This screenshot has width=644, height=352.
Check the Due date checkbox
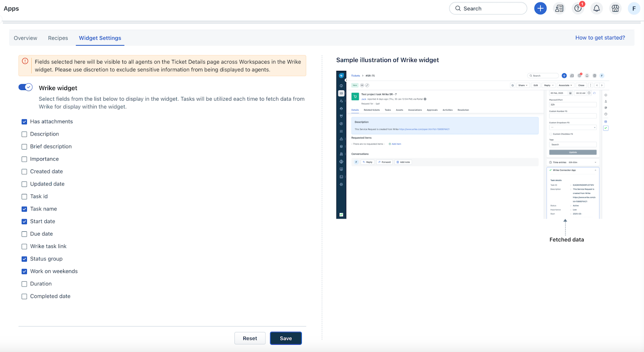[24, 234]
